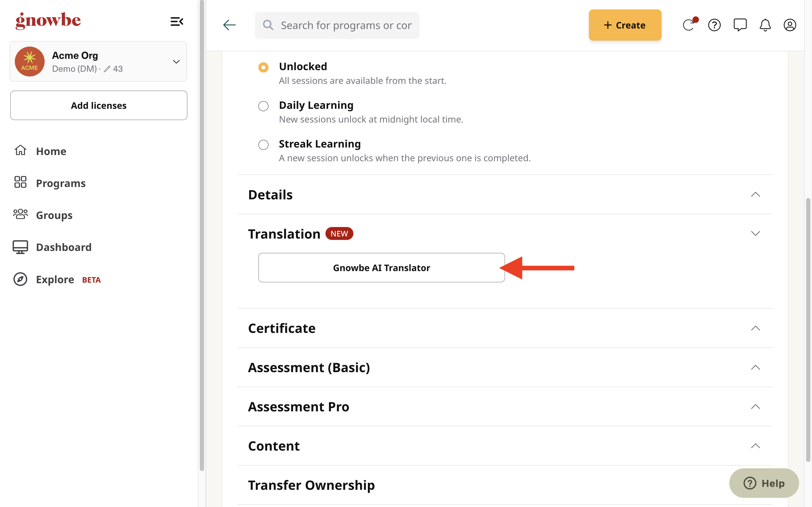The width and height of the screenshot is (812, 507).
Task: Click the Home house icon
Action: coord(20,150)
